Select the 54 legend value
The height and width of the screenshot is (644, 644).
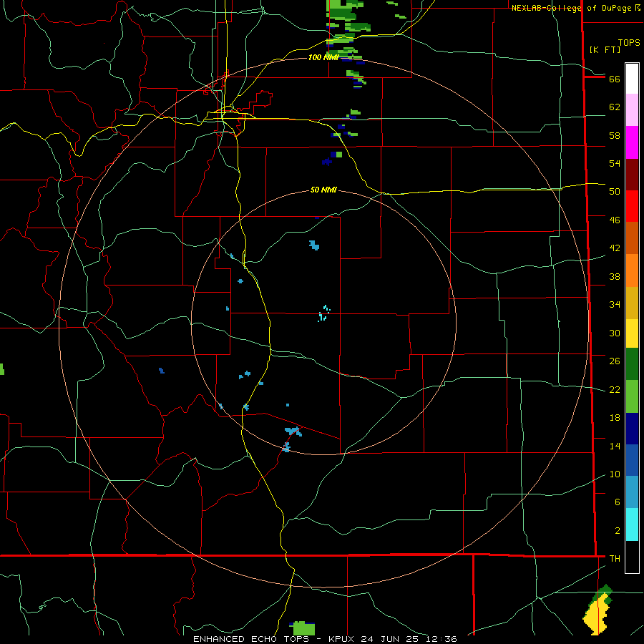coord(615,163)
